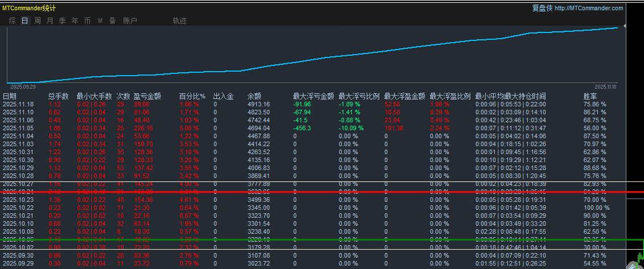Click the 最大浮盈金额 column header
The width and height of the screenshot is (644, 269).
[x=404, y=96]
